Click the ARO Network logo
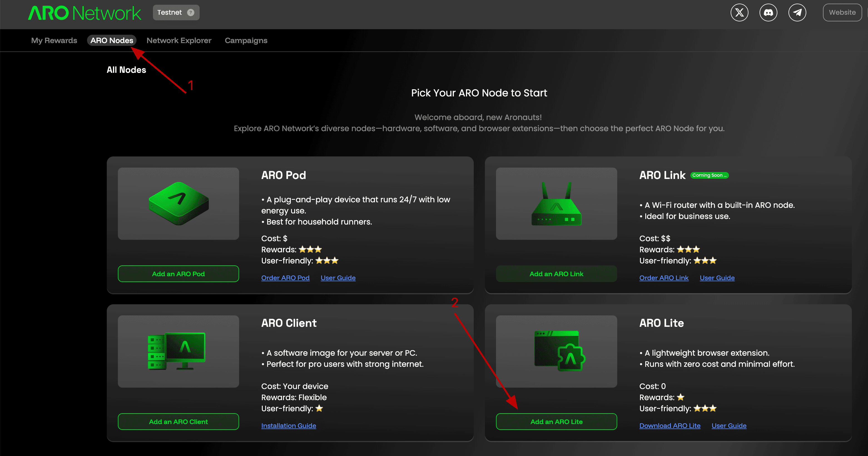 [x=85, y=13]
